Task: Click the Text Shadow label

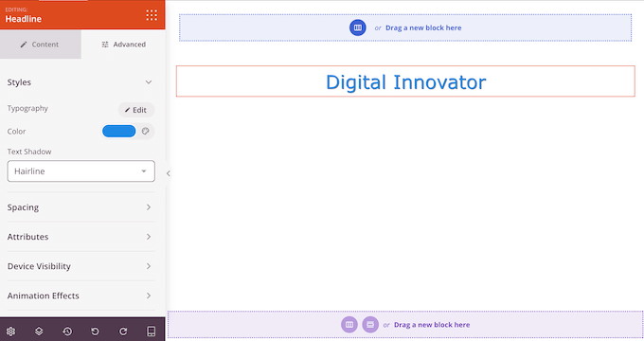Action: click(x=29, y=152)
